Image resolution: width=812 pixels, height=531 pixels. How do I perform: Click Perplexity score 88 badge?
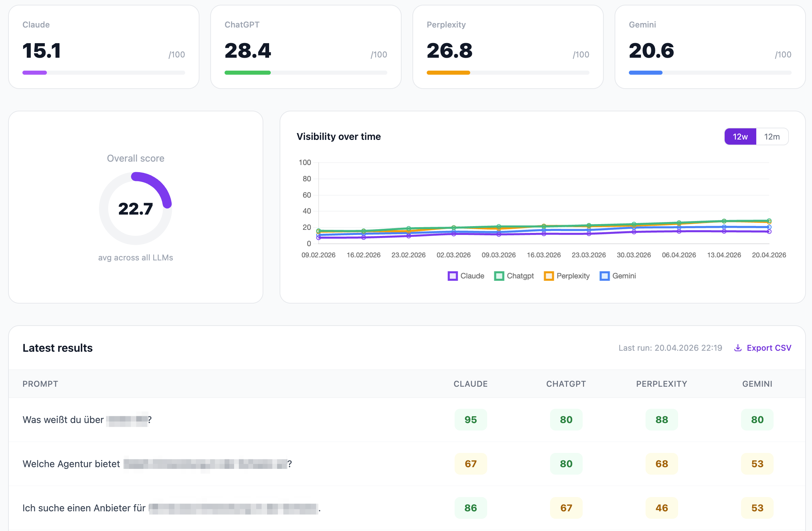661,420
